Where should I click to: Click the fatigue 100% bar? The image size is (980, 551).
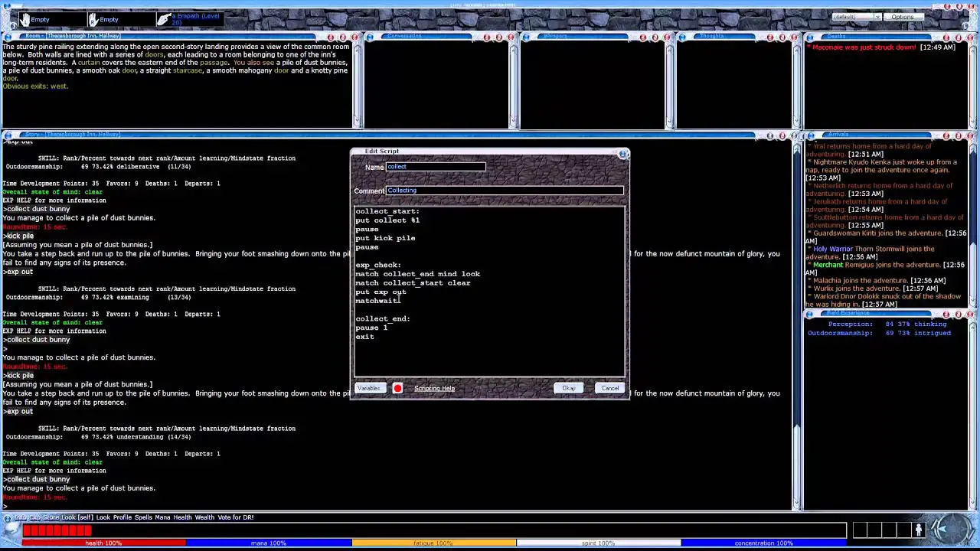point(434,543)
